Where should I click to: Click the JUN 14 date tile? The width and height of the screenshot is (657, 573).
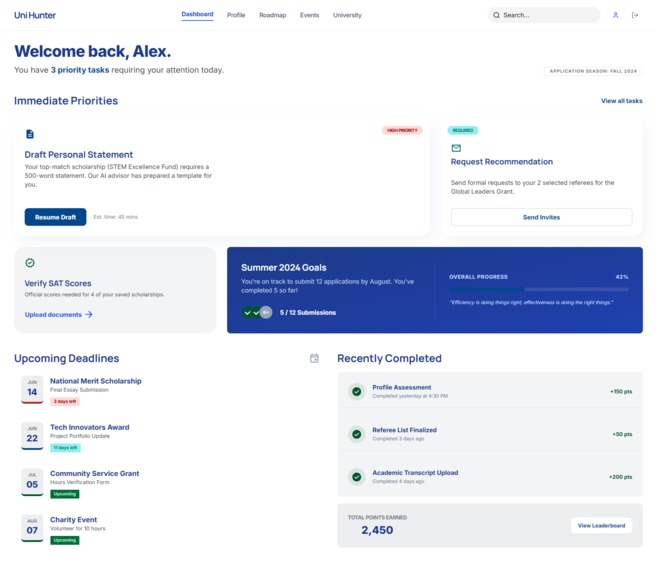click(32, 390)
